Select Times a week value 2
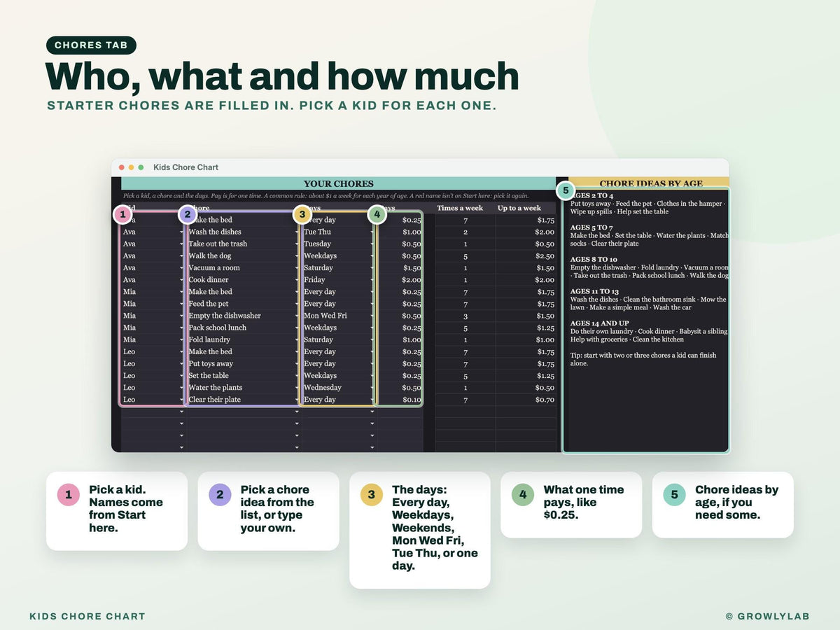This screenshot has height=630, width=840. 465,232
